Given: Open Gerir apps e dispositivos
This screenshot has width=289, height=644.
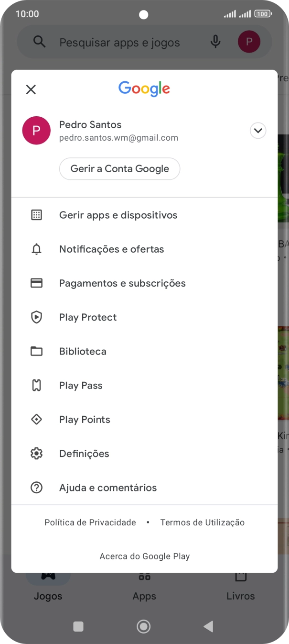Looking at the screenshot, I should (118, 215).
